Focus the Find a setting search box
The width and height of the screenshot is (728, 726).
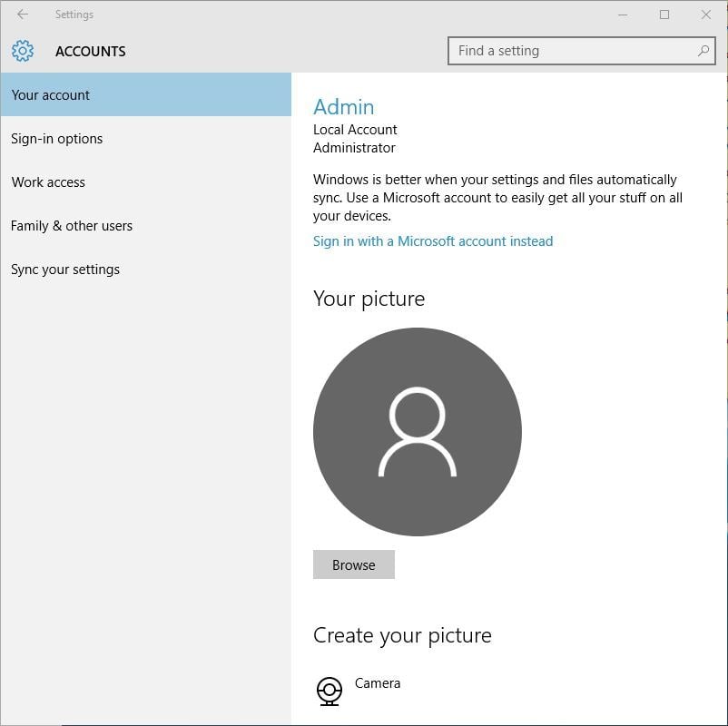click(581, 51)
